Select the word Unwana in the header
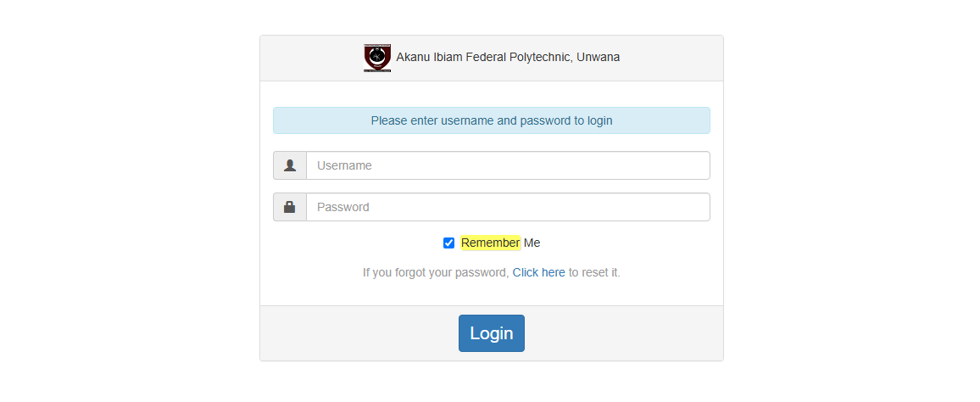 (x=599, y=58)
